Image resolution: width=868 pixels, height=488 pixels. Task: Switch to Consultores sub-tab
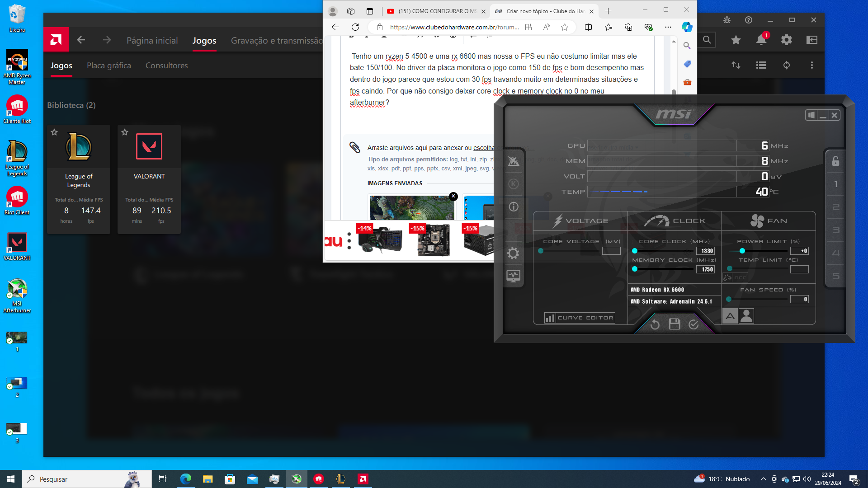point(166,66)
